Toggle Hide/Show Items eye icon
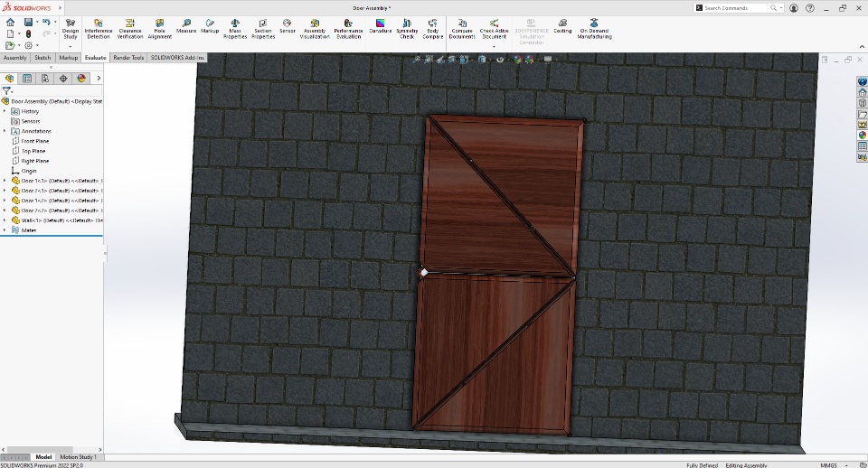Image resolution: width=868 pixels, height=468 pixels. click(500, 60)
